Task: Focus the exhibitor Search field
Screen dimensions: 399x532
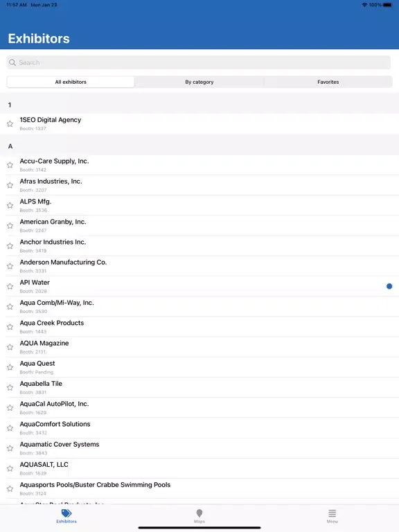Action: click(199, 62)
